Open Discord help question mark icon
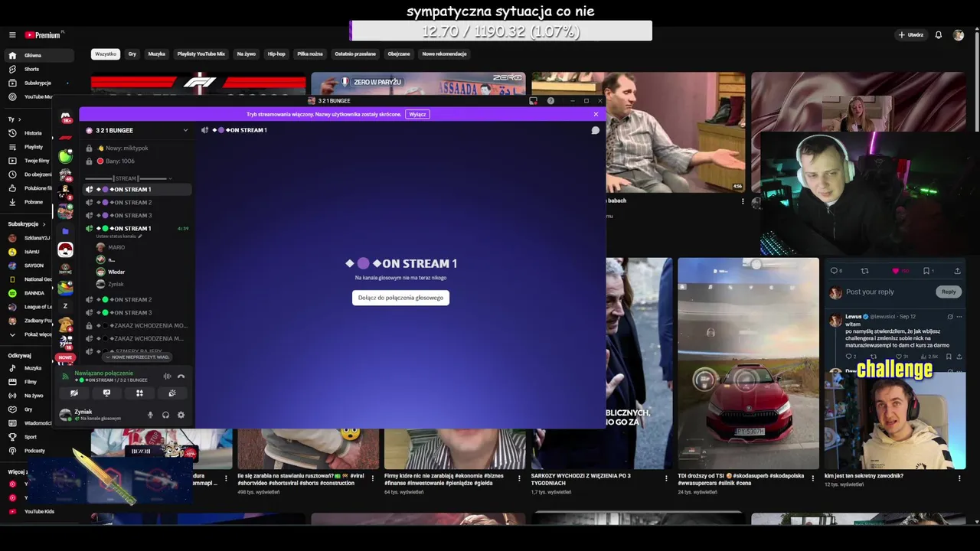 tap(550, 101)
